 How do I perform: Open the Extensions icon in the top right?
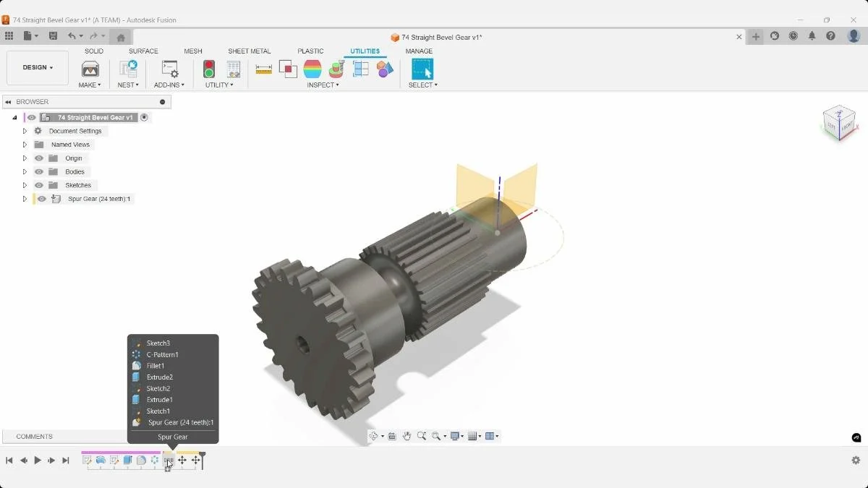(775, 36)
